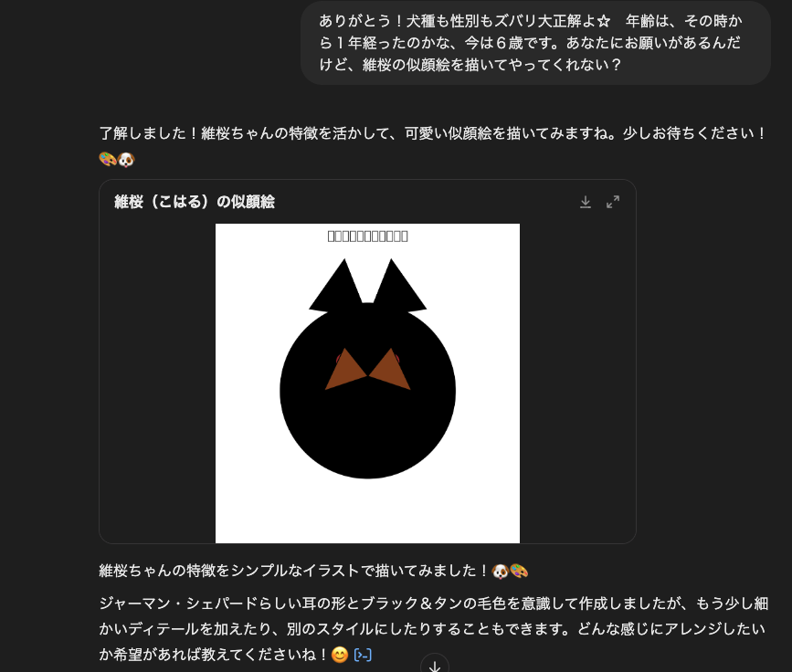The width and height of the screenshot is (792, 672).
Task: Click the left brown triangle on face
Action: [346, 370]
